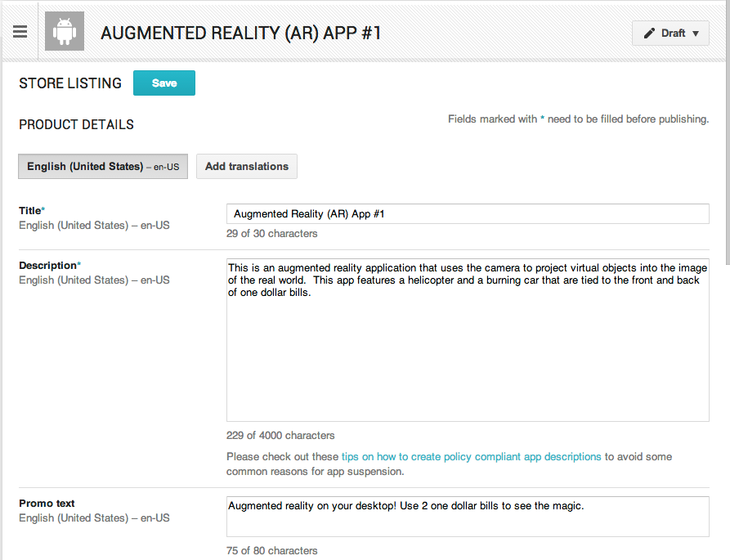Click the Android robot app icon
The image size is (730, 560).
pos(65,32)
